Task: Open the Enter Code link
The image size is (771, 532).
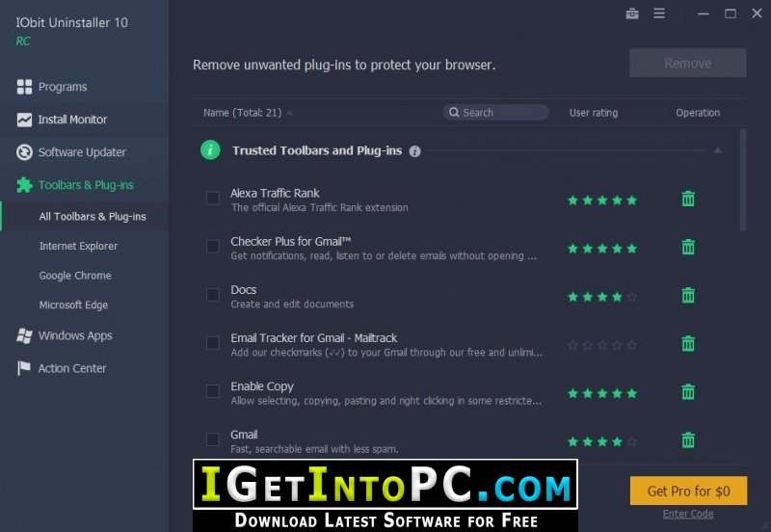Action: (x=688, y=514)
